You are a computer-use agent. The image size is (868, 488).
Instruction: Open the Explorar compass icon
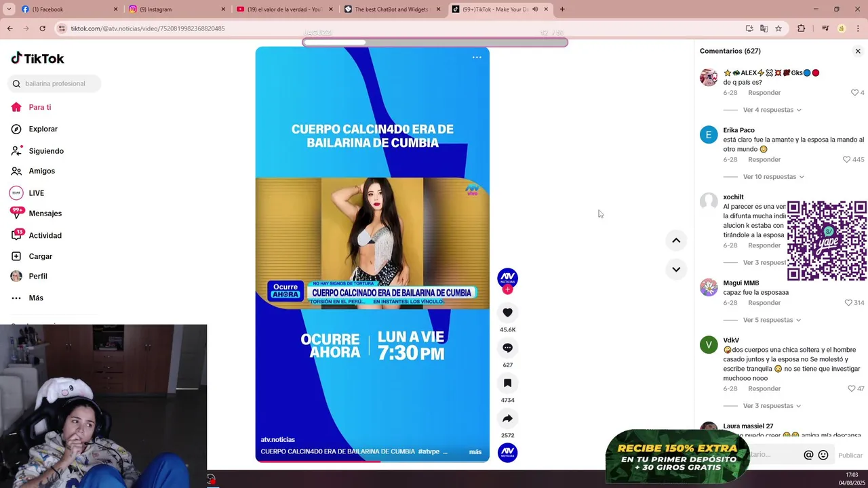(16, 129)
